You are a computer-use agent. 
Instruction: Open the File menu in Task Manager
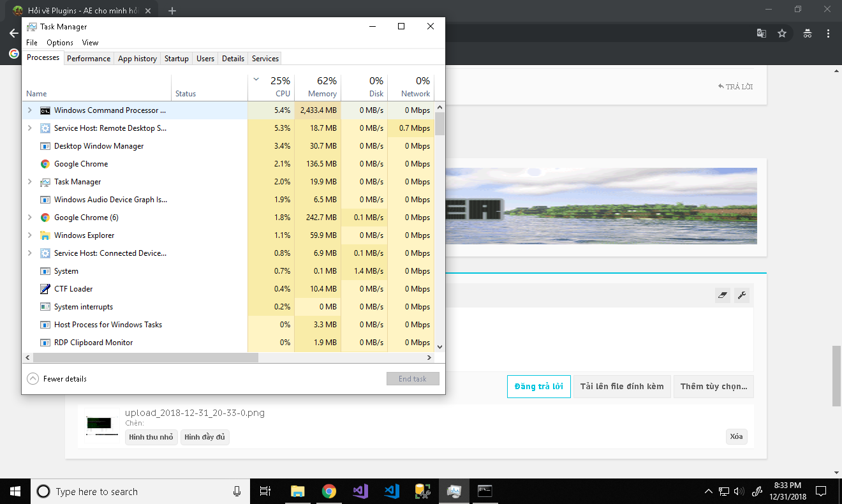[x=32, y=43]
